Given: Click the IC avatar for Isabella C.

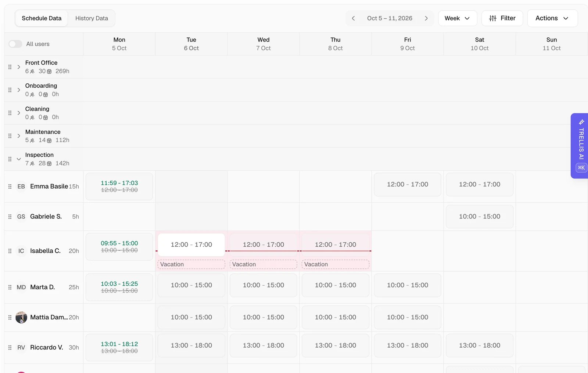Looking at the screenshot, I should 21,251.
